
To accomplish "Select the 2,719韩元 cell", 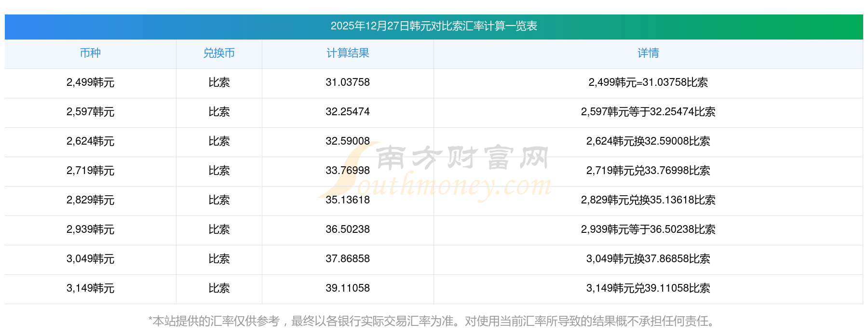I will pos(90,171).
